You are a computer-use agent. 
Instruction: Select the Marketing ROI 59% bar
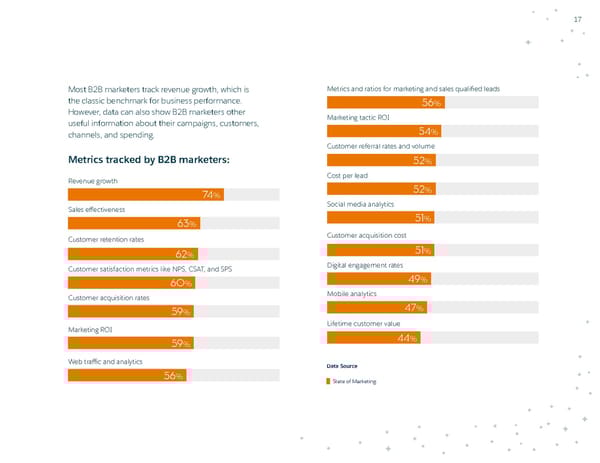(x=129, y=343)
